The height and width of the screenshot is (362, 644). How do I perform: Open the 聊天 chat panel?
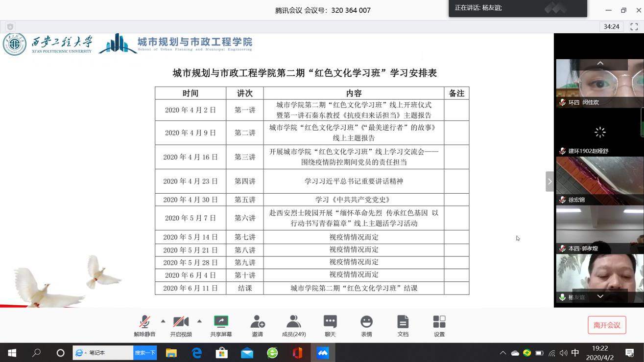pos(330,325)
